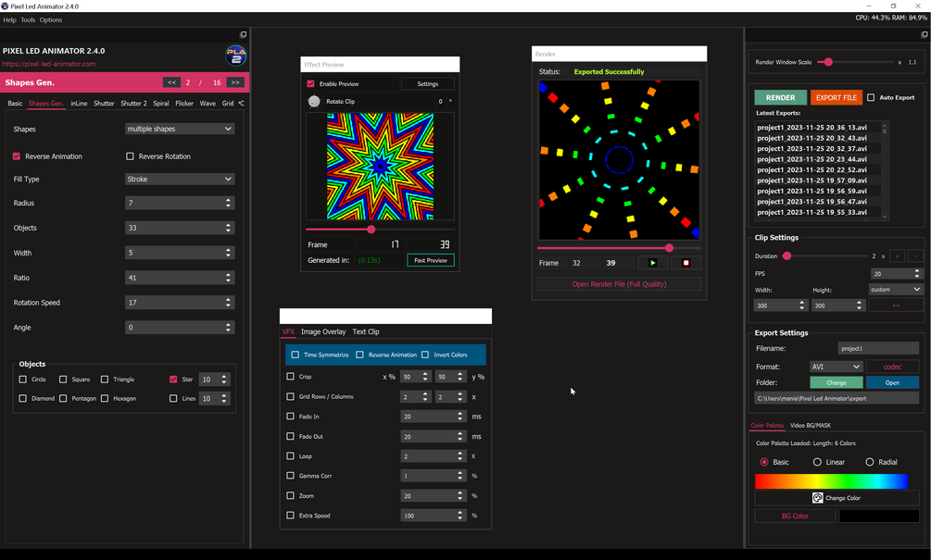931x560 pixels.
Task: Enable Reverse Rotation checkbox
Action: pos(130,156)
